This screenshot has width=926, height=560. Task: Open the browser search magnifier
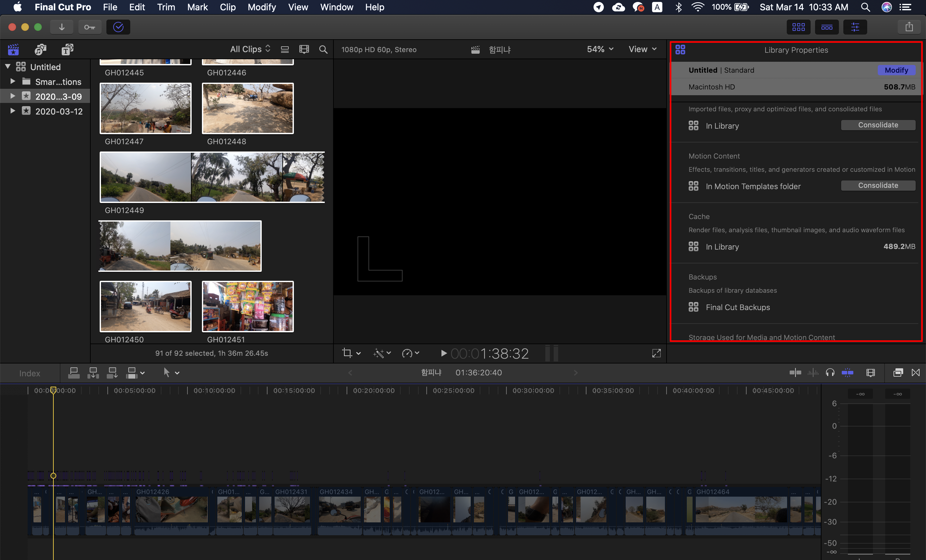pyautogui.click(x=323, y=49)
